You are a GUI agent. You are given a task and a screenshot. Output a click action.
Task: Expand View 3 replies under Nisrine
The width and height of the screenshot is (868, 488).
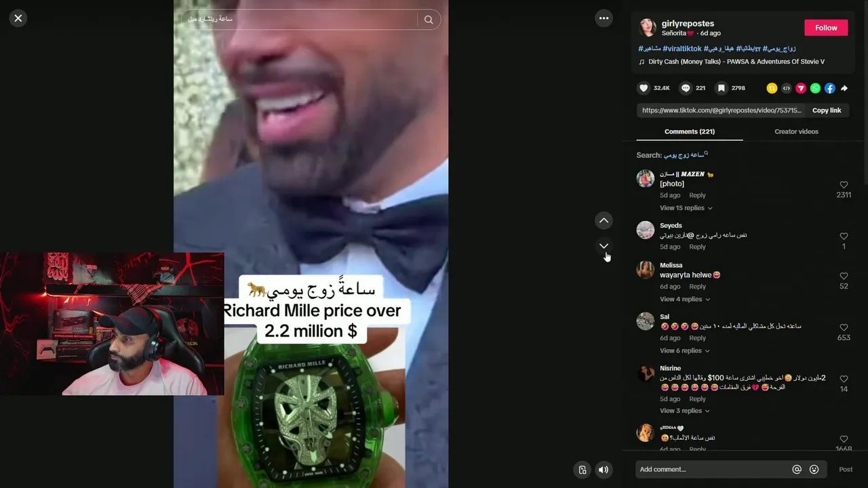[x=685, y=411]
